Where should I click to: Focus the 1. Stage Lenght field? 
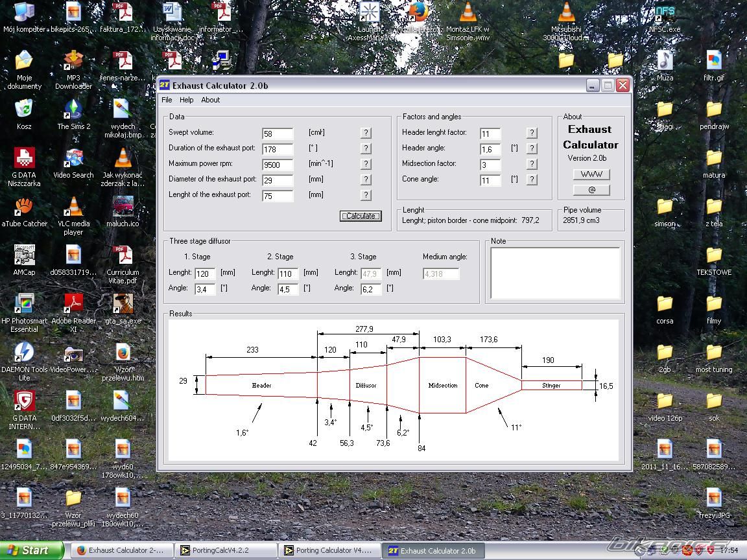click(x=205, y=274)
